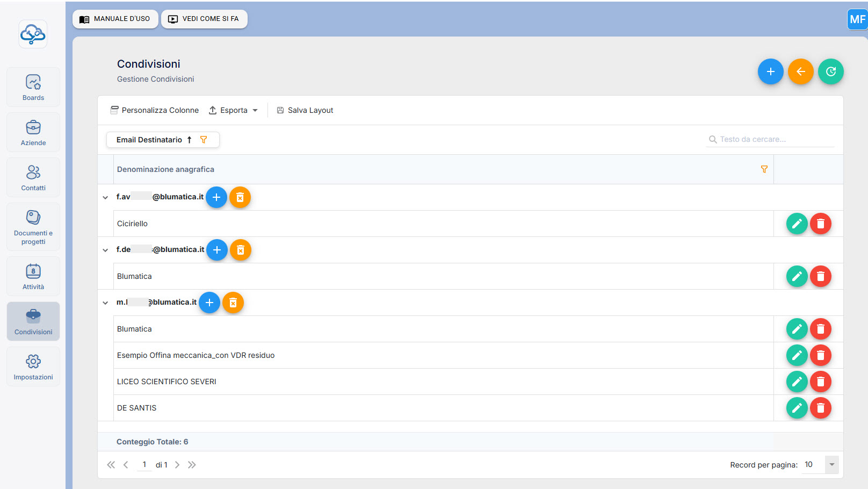The width and height of the screenshot is (868, 489).
Task: Click the orange delete icon beside f.av email group
Action: coord(240,197)
